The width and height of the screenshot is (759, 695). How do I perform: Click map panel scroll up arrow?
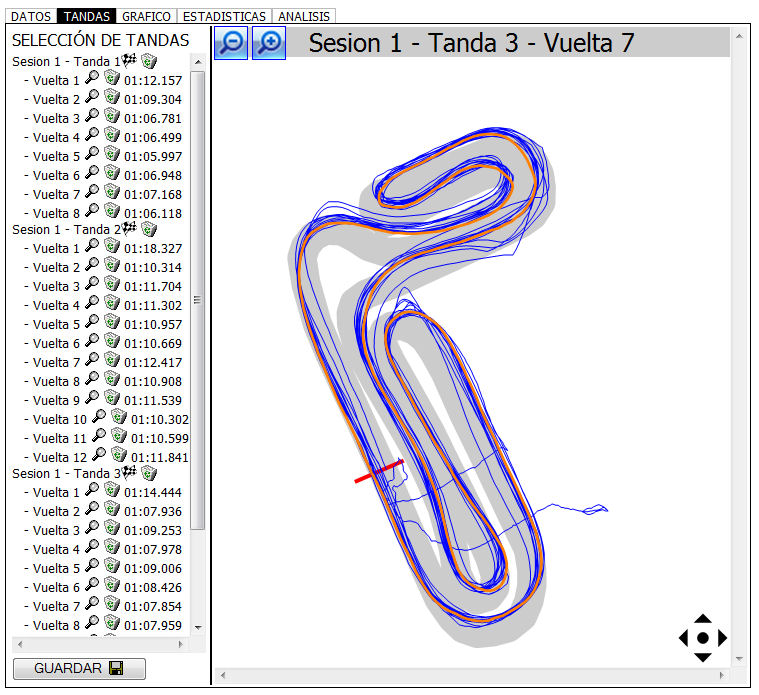(739, 36)
